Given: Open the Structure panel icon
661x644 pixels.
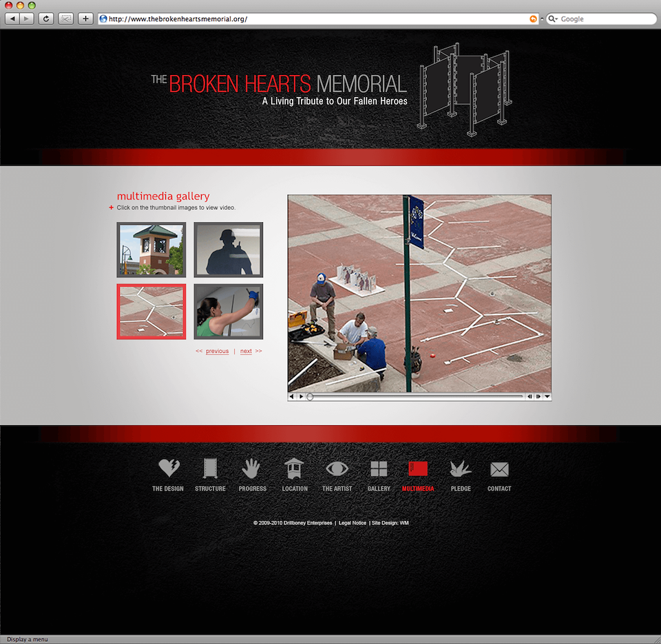Looking at the screenshot, I should [x=210, y=469].
